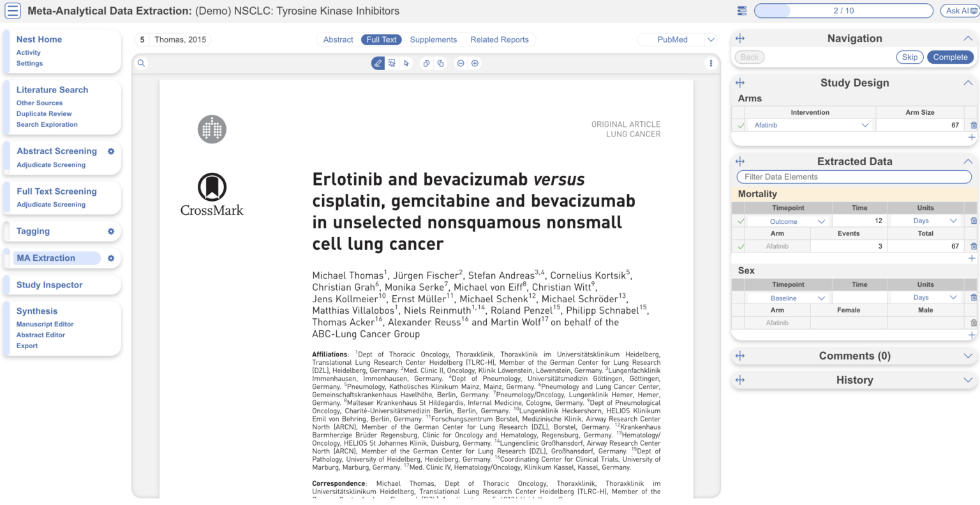
Task: Switch to the pointer tool
Action: click(x=406, y=63)
